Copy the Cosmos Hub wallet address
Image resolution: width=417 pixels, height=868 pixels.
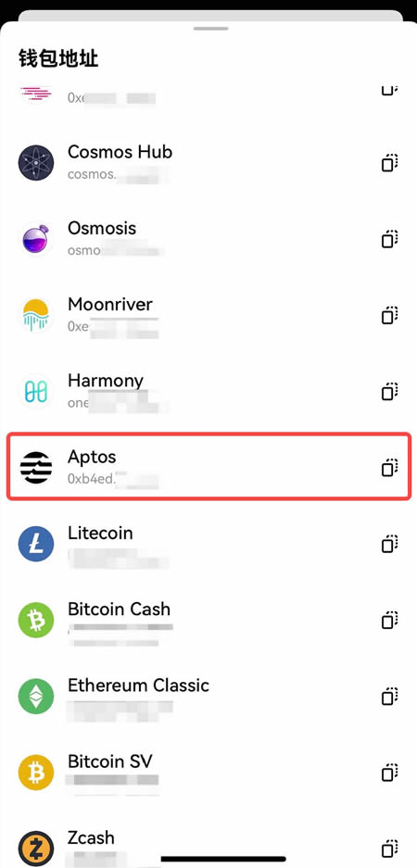390,163
